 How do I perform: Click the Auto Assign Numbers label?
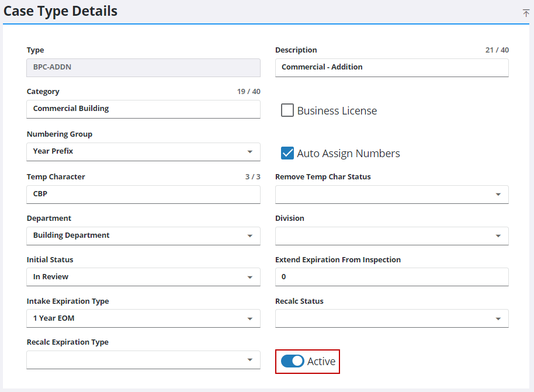[348, 154]
